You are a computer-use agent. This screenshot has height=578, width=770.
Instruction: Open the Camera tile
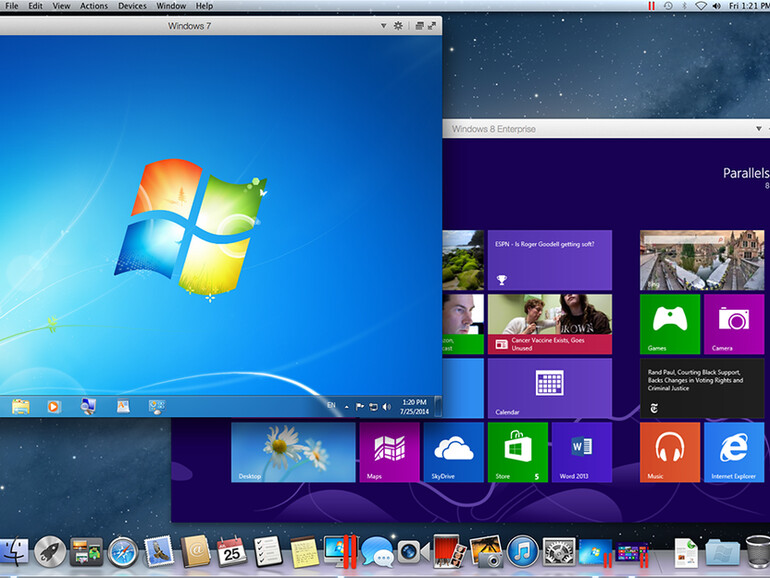click(734, 324)
